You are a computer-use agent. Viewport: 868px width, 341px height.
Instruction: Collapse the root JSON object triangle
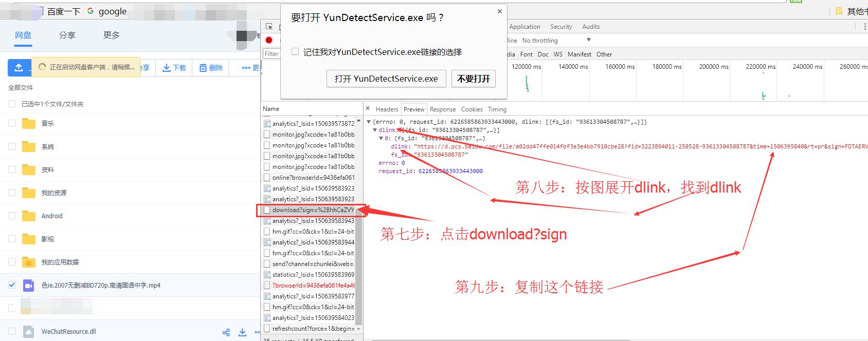coord(369,122)
